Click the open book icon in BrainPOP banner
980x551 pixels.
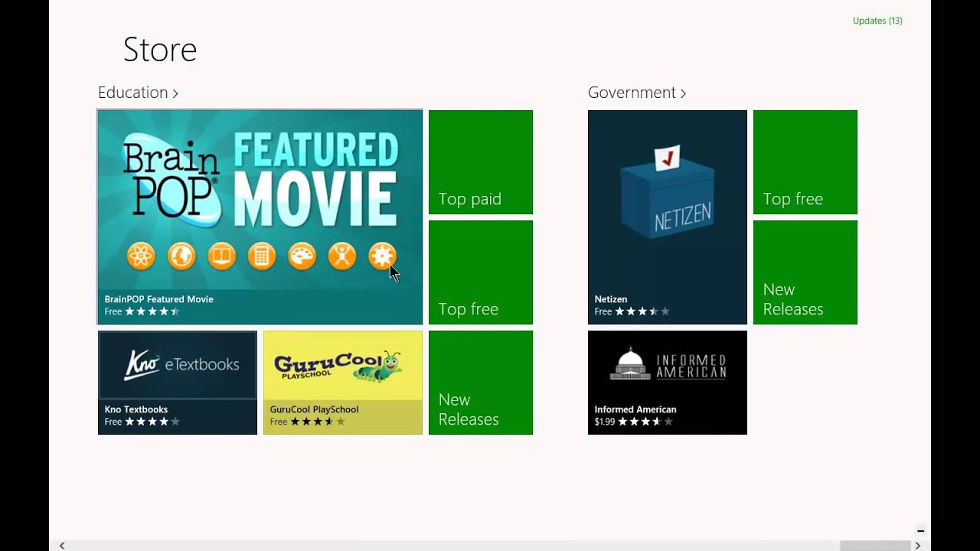tap(221, 256)
